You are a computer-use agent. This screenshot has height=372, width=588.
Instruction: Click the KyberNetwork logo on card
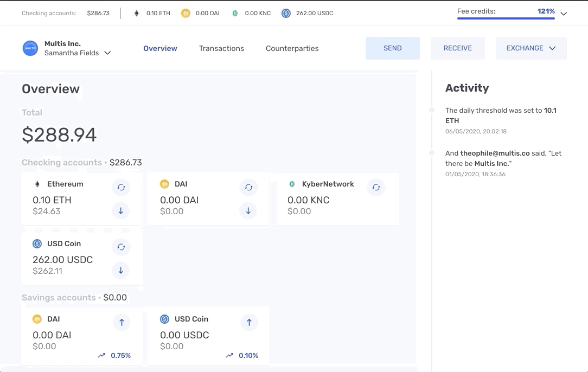point(292,184)
